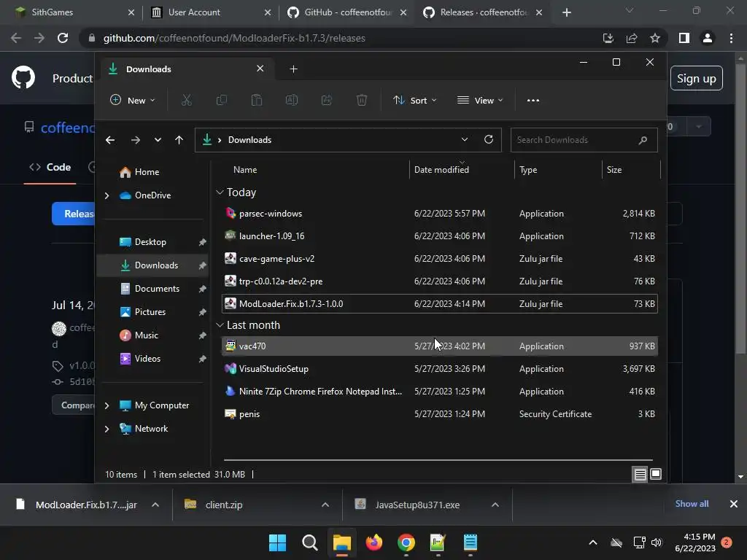Open Firefox from the taskbar
This screenshot has height=560, width=747.
click(x=374, y=542)
